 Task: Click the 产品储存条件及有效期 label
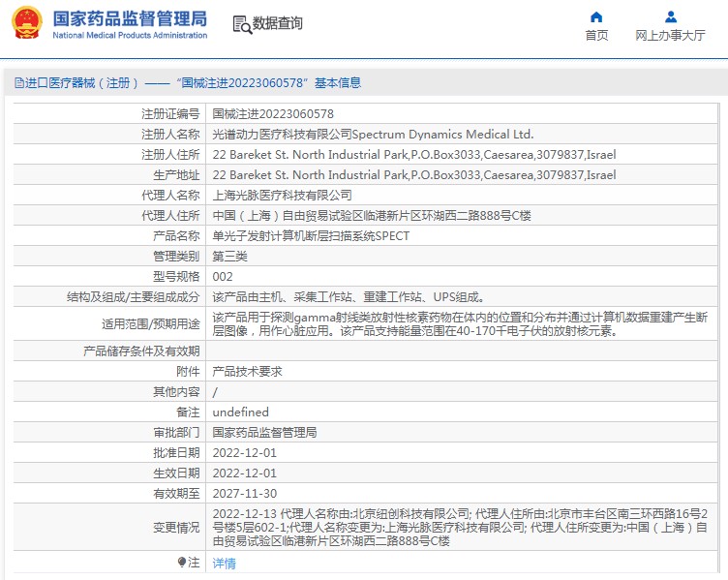(141, 351)
